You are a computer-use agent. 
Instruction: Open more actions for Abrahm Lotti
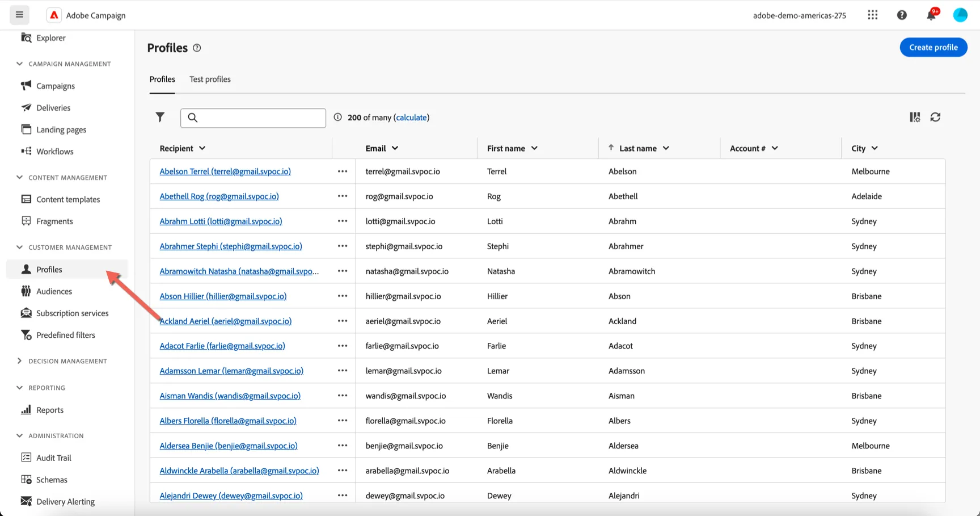click(343, 221)
